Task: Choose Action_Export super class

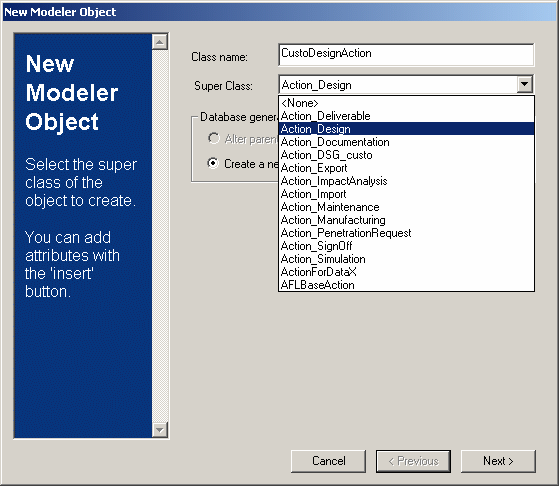Action: click(406, 168)
